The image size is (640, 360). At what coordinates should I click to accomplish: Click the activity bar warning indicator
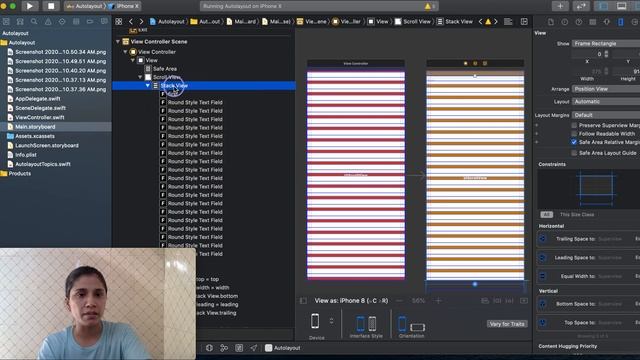point(429,6)
